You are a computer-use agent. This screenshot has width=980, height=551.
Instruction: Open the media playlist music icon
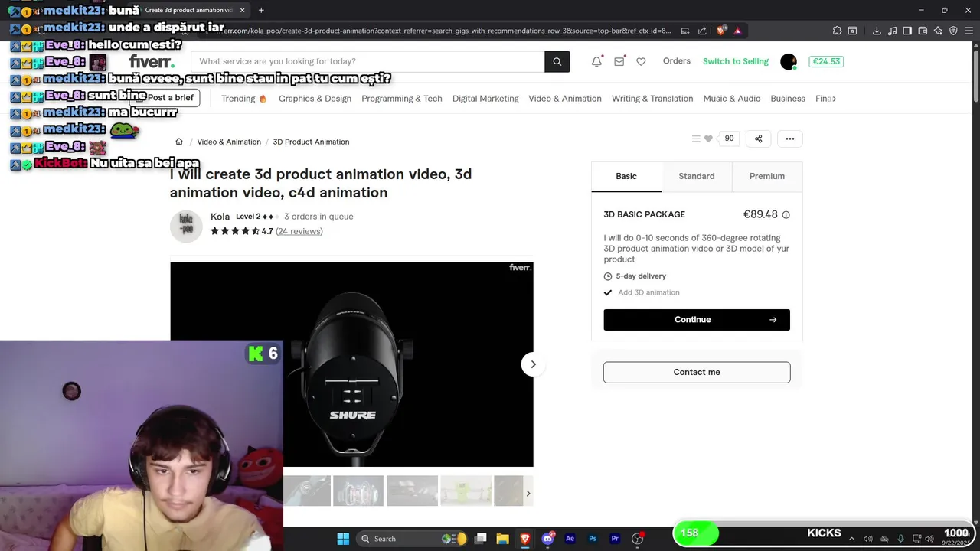(x=892, y=31)
